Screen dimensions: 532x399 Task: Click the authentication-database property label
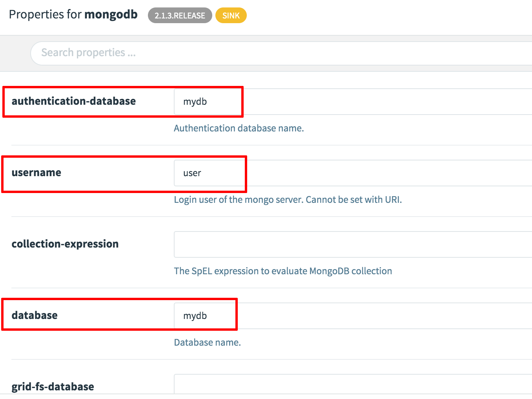pyautogui.click(x=74, y=101)
